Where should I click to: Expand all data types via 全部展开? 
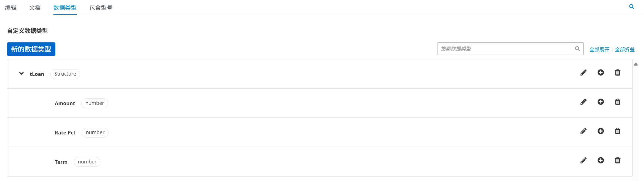pyautogui.click(x=599, y=49)
